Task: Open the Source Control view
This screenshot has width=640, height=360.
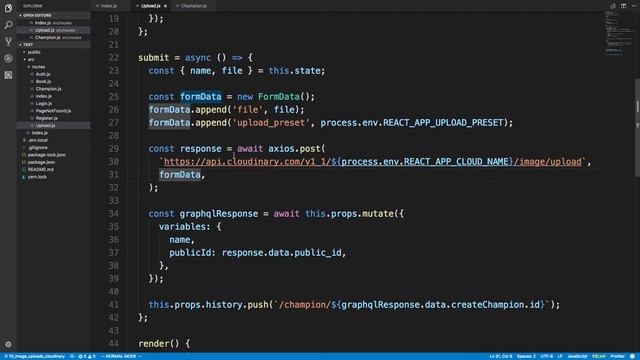Action: tap(8, 41)
